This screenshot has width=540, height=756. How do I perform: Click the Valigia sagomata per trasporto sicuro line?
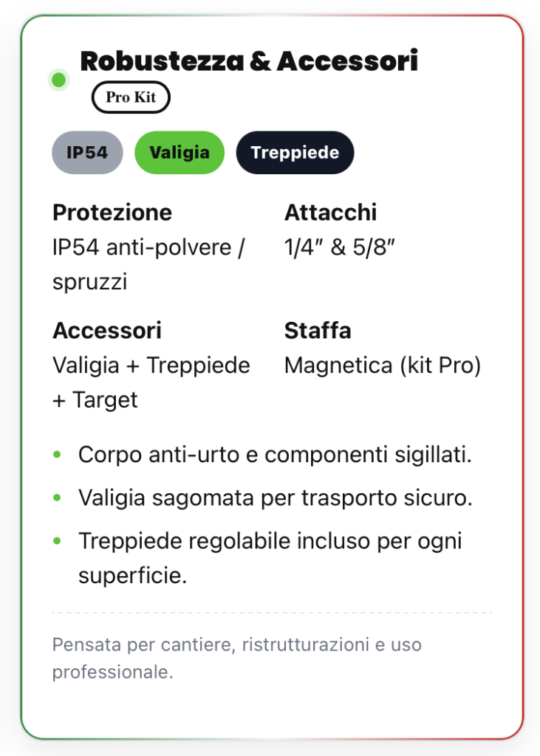pyautogui.click(x=275, y=498)
